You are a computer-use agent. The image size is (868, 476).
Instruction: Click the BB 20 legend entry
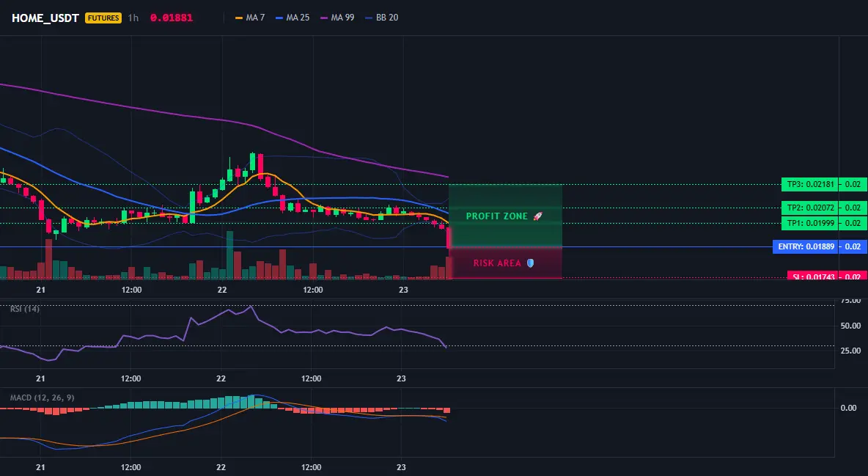tap(382, 18)
